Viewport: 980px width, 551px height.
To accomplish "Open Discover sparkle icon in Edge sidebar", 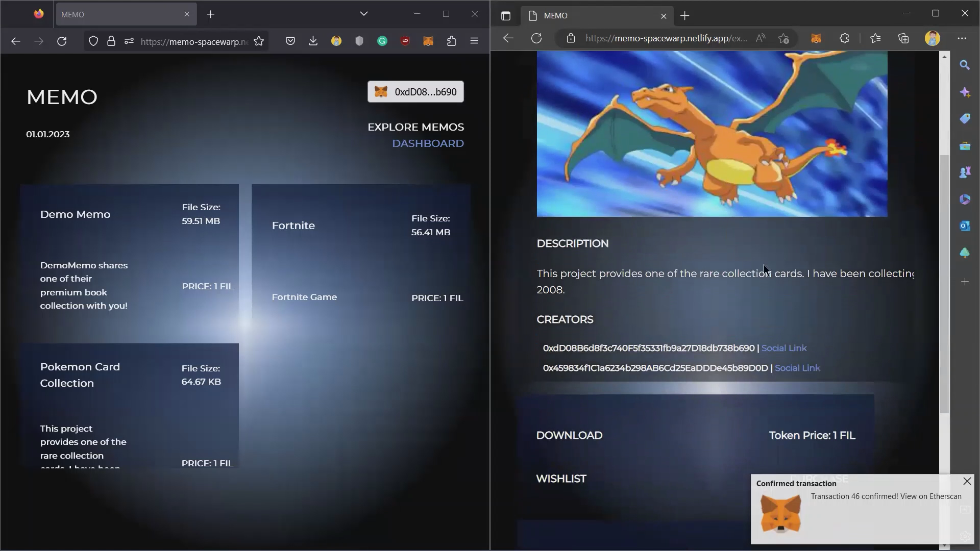I will 965,92.
